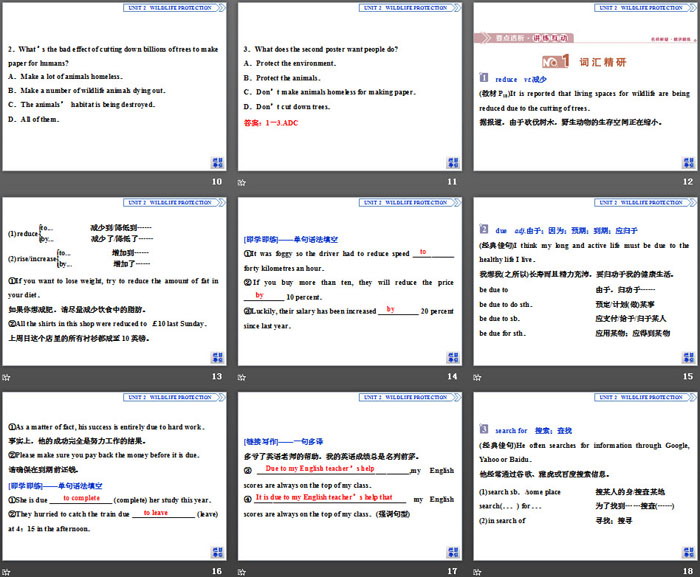Click the UNIT 2 WILDLIFE PROTECTION header on slide 14
Screen dimensions: 700x577
point(412,200)
